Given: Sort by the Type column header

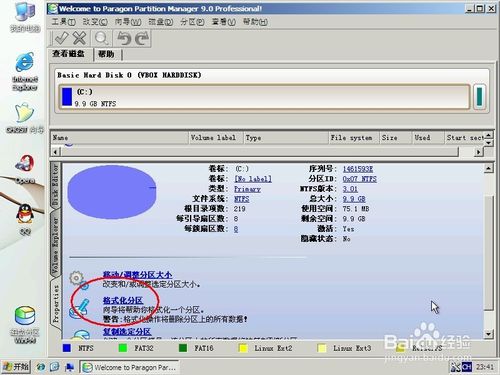Looking at the screenshot, I should (286, 138).
